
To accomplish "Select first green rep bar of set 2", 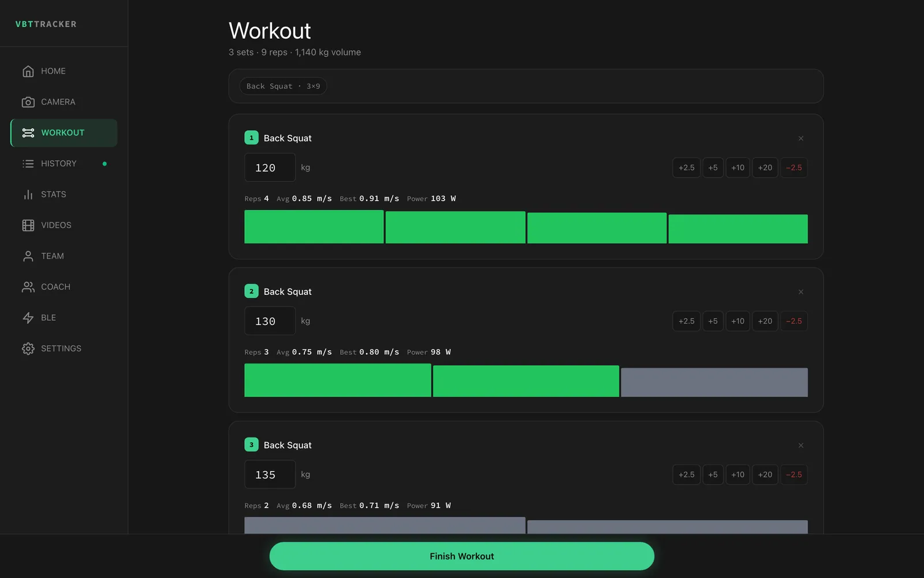I will pos(337,380).
